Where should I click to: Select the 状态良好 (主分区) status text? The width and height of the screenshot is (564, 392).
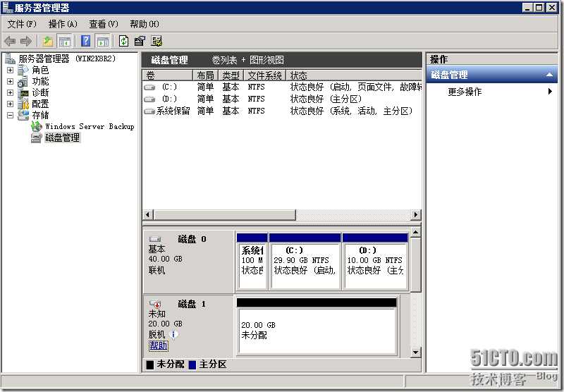326,99
